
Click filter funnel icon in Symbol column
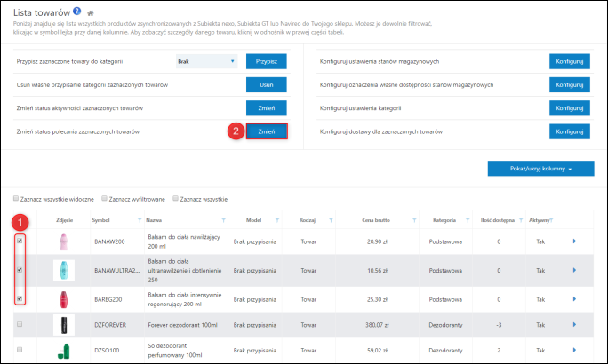tap(128, 220)
